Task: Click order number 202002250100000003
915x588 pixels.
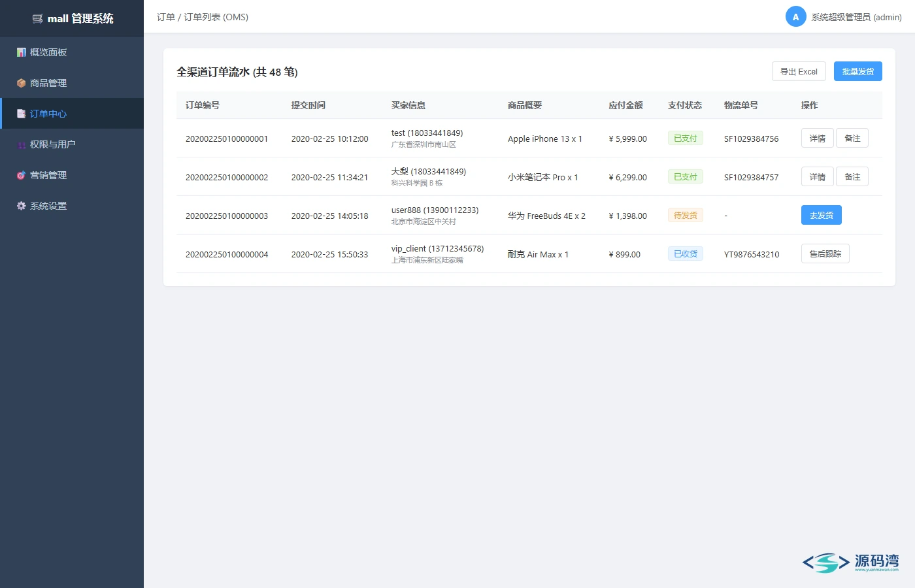Action: (227, 216)
